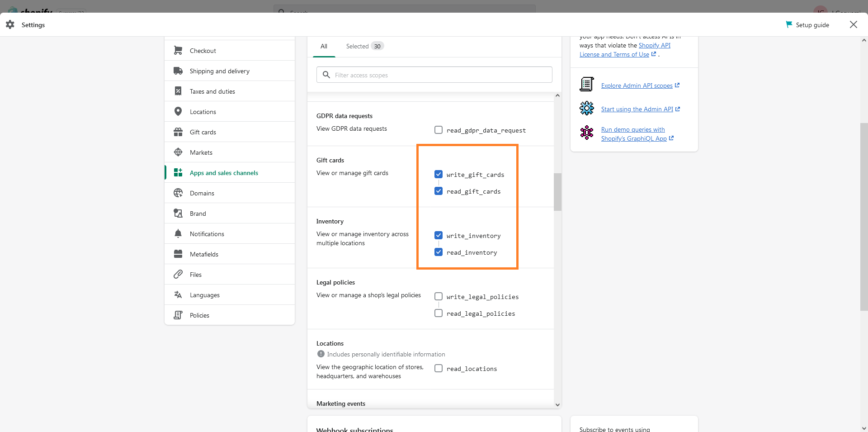Click the Brand icon
This screenshot has height=432, width=868.
pyautogui.click(x=178, y=214)
